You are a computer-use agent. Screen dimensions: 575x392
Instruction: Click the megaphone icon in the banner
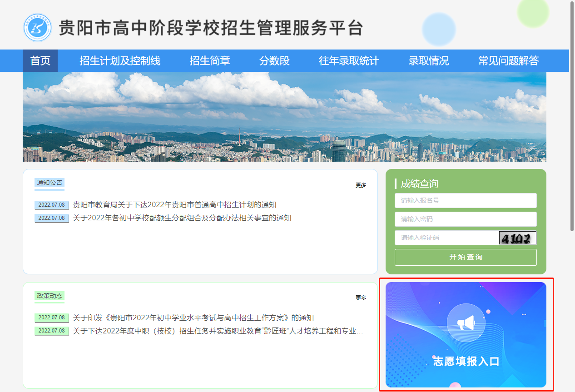coord(466,323)
